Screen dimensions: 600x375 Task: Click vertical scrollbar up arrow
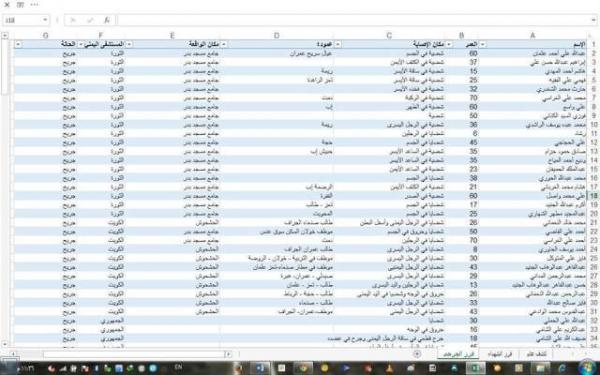coord(5,36)
